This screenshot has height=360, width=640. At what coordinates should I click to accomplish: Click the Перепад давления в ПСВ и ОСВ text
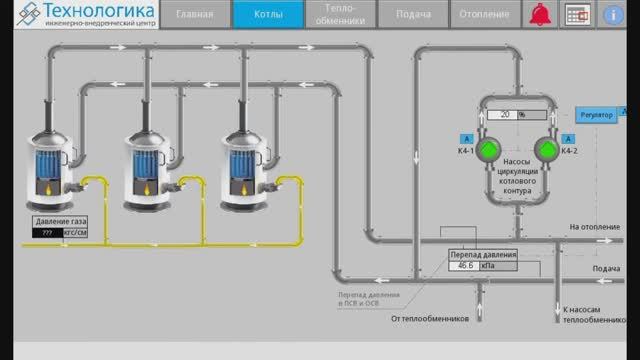[369, 299]
